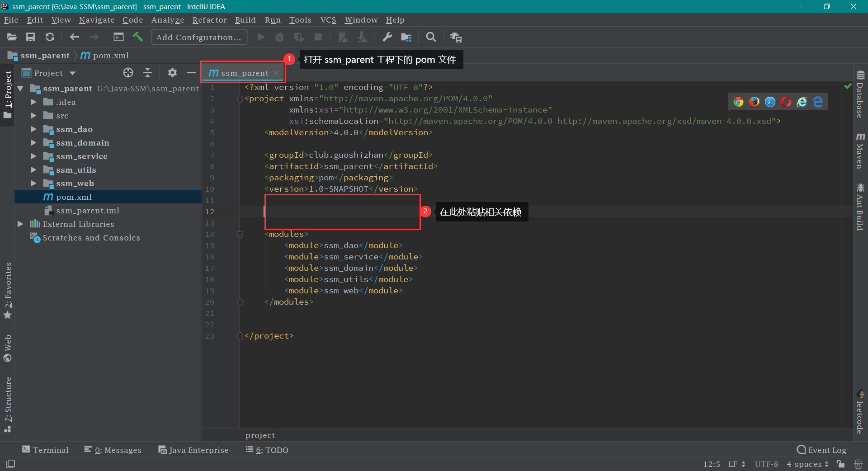The image size is (868, 471).
Task: Switch to the Terminal tab at bottom
Action: tap(46, 450)
